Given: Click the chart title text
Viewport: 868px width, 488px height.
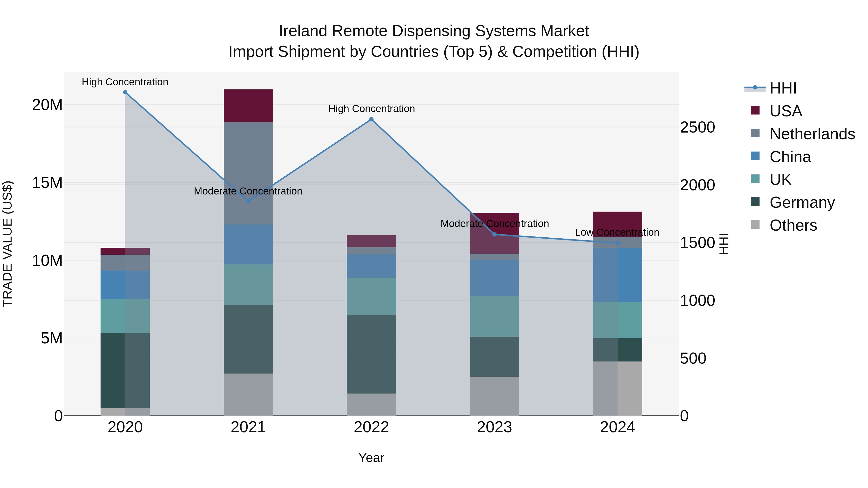Looking at the screenshot, I should tap(434, 41).
